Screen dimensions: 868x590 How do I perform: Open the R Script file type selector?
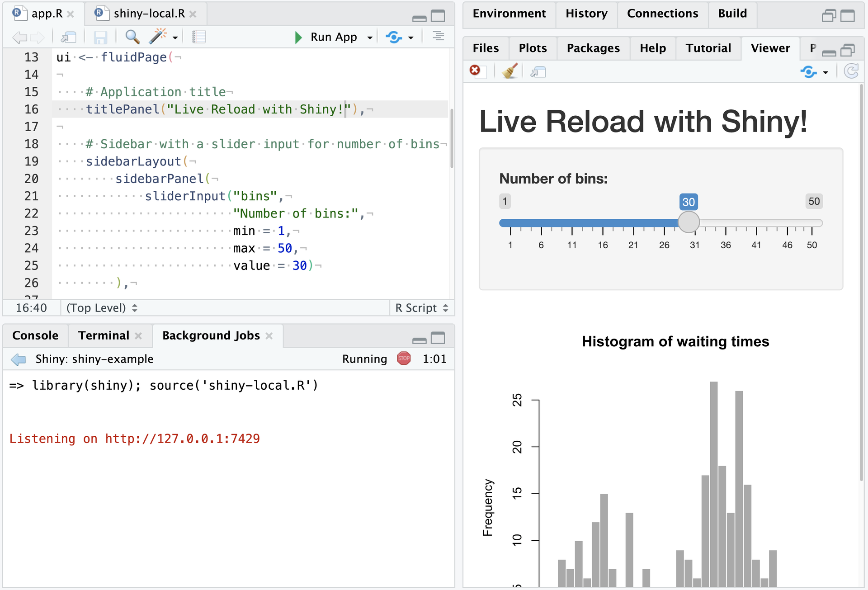(422, 308)
